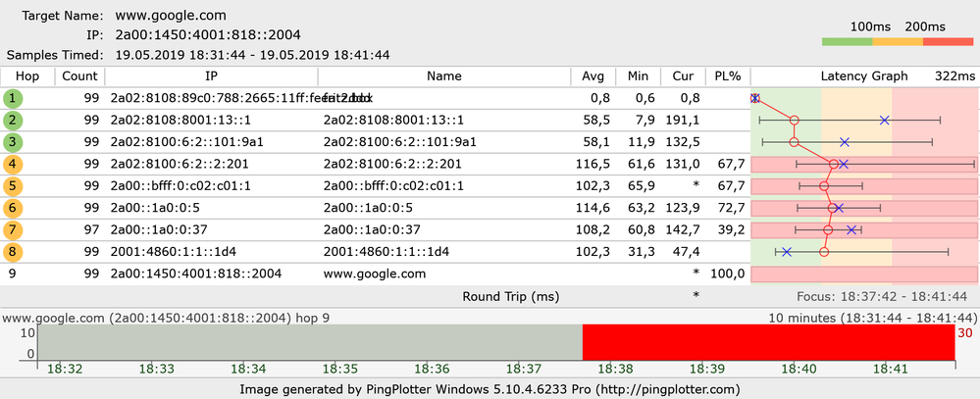Click Count value 97 in hop 7
Screen dimensions: 980x399
[x=90, y=229]
